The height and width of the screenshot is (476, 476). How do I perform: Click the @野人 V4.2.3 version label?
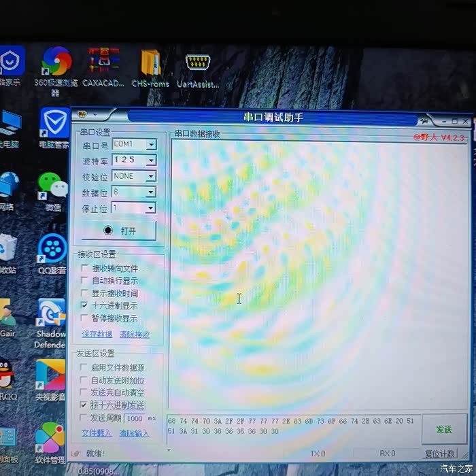(x=439, y=137)
